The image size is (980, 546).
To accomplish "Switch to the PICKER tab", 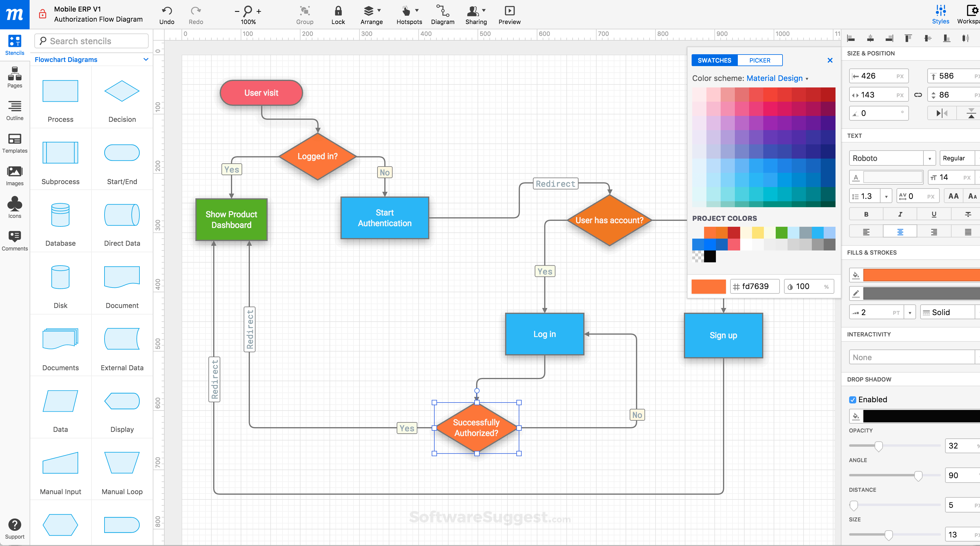I will click(759, 60).
